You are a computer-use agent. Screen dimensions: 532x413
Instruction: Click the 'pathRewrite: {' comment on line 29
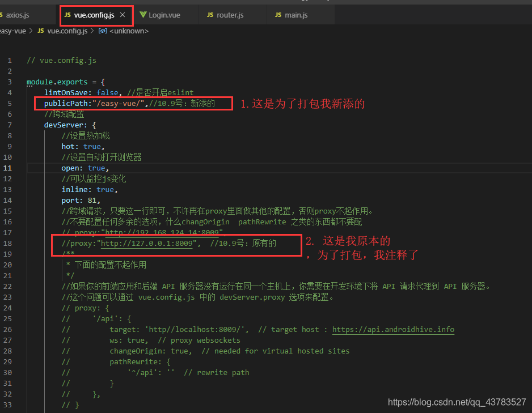coord(140,362)
